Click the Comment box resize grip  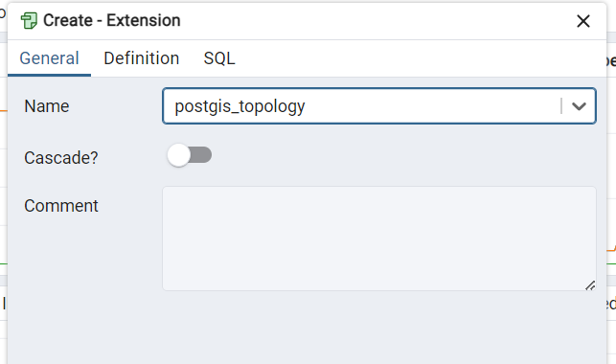[590, 285]
